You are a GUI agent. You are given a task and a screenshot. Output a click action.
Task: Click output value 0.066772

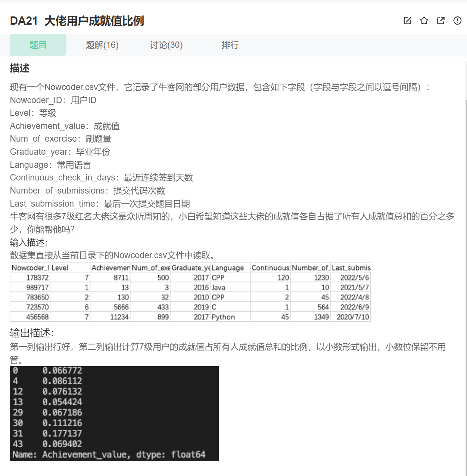click(x=62, y=370)
